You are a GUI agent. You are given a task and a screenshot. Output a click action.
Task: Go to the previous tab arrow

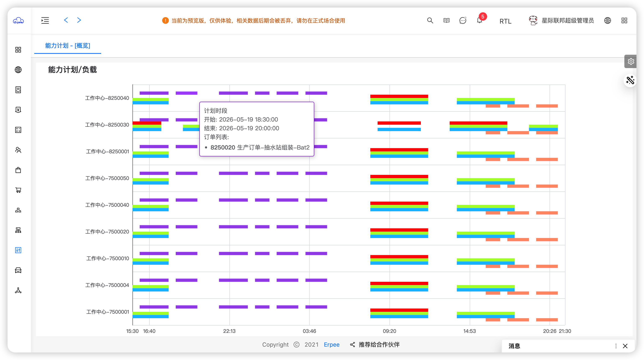click(x=66, y=20)
